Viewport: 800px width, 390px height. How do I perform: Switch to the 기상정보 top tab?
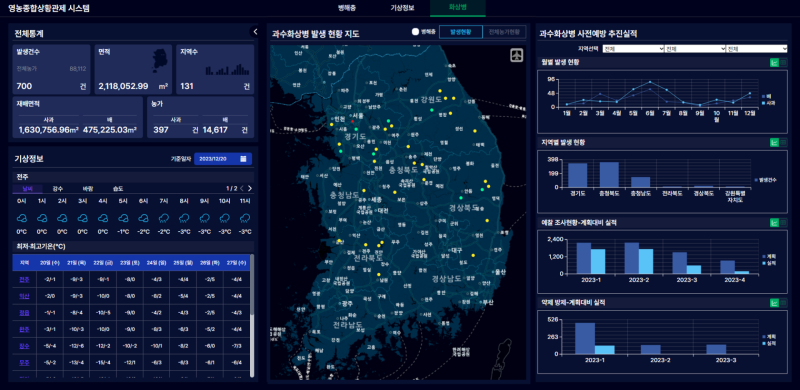(402, 8)
